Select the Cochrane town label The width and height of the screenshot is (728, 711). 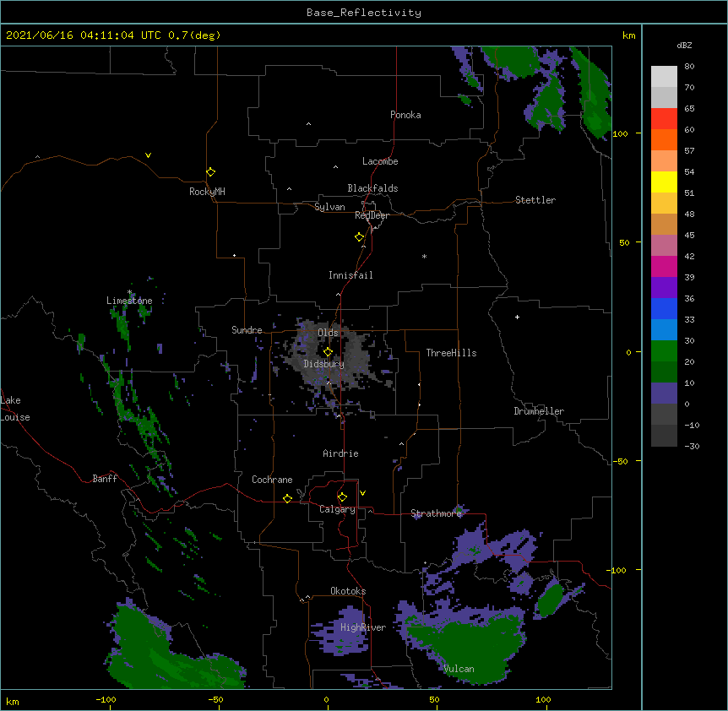272,480
